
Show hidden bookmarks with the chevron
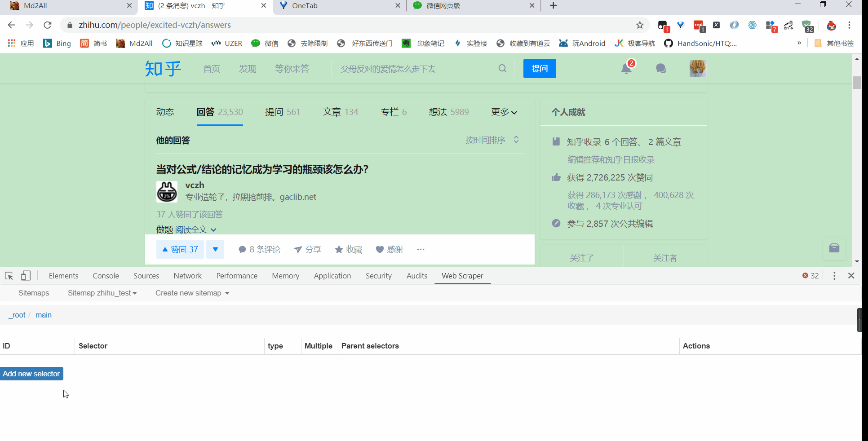tap(799, 43)
